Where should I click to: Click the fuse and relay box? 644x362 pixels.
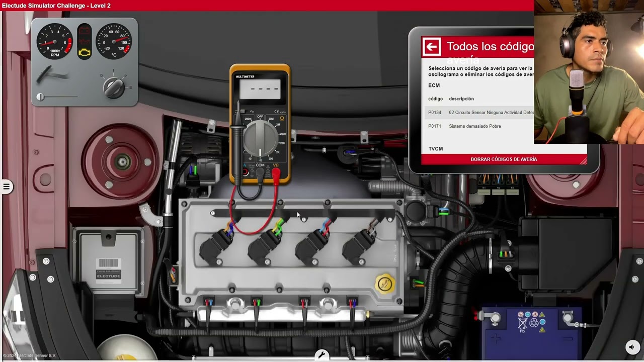498,185
